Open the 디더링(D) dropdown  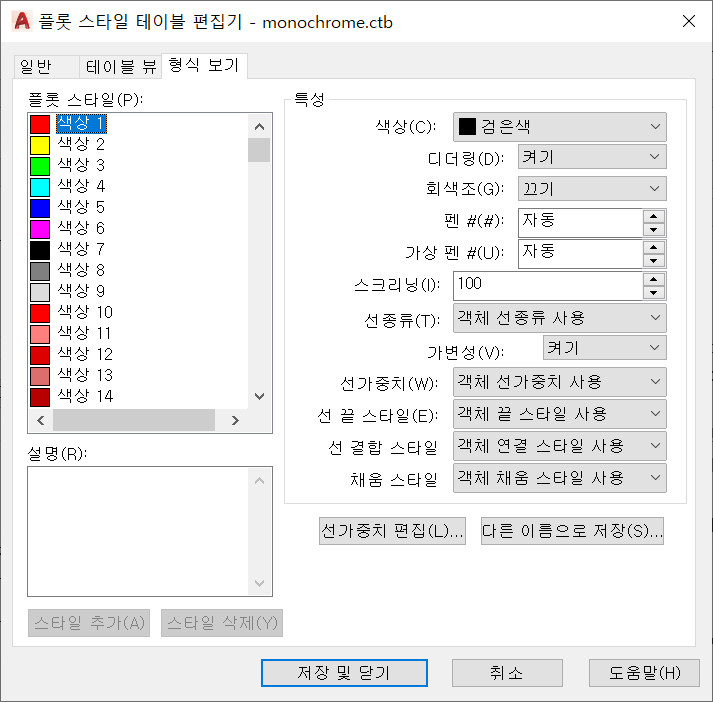coord(591,157)
